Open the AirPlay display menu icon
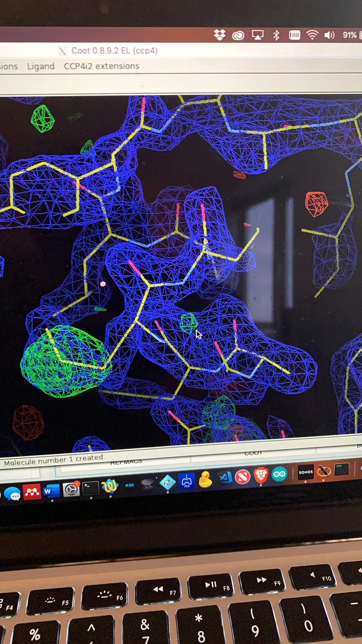Screen dimensions: 362x644 [x=257, y=35]
